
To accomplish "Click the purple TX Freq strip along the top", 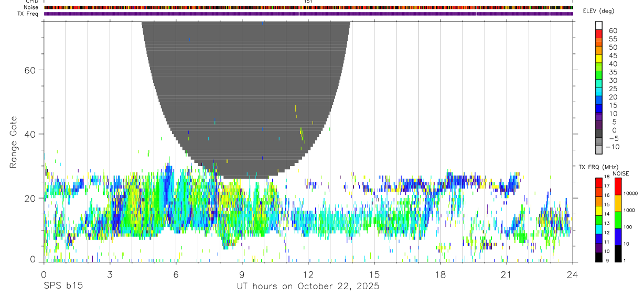I will point(308,14).
